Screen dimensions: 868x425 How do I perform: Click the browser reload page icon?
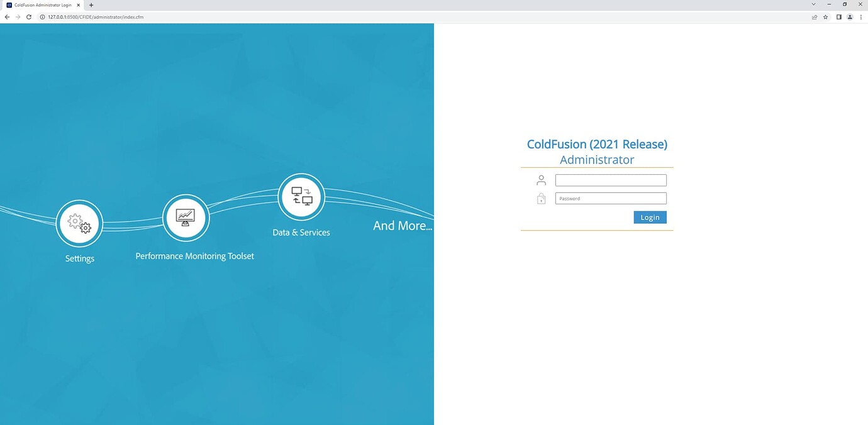28,17
